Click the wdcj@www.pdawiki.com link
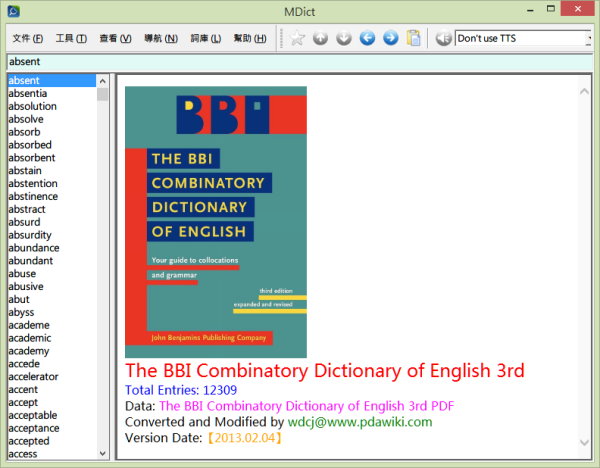Screen dimensions: 600x468 360,422
